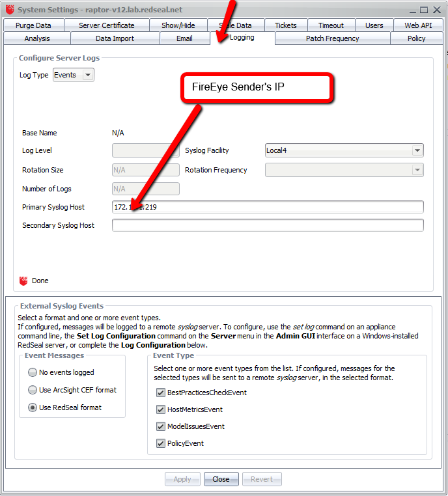
Task: Switch to the Timeout tab
Action: [x=331, y=25]
